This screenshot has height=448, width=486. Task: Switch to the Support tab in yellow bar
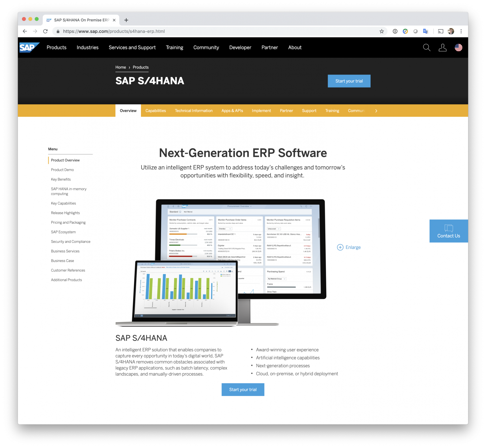point(309,111)
